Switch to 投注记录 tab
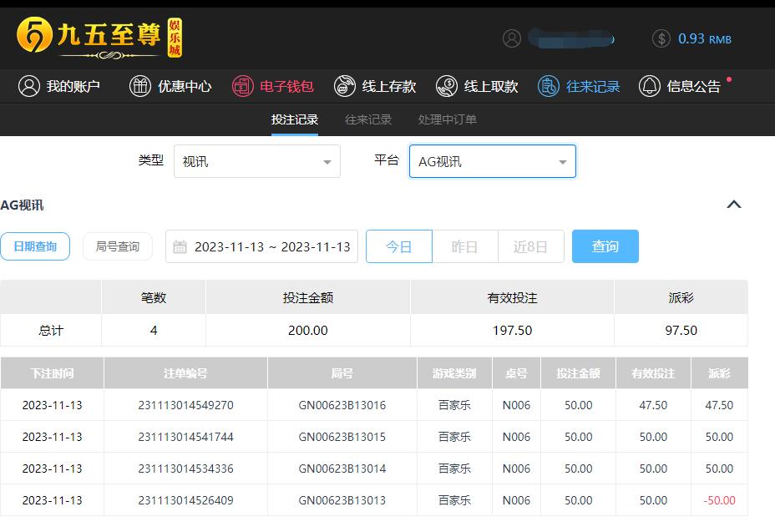 [x=295, y=119]
